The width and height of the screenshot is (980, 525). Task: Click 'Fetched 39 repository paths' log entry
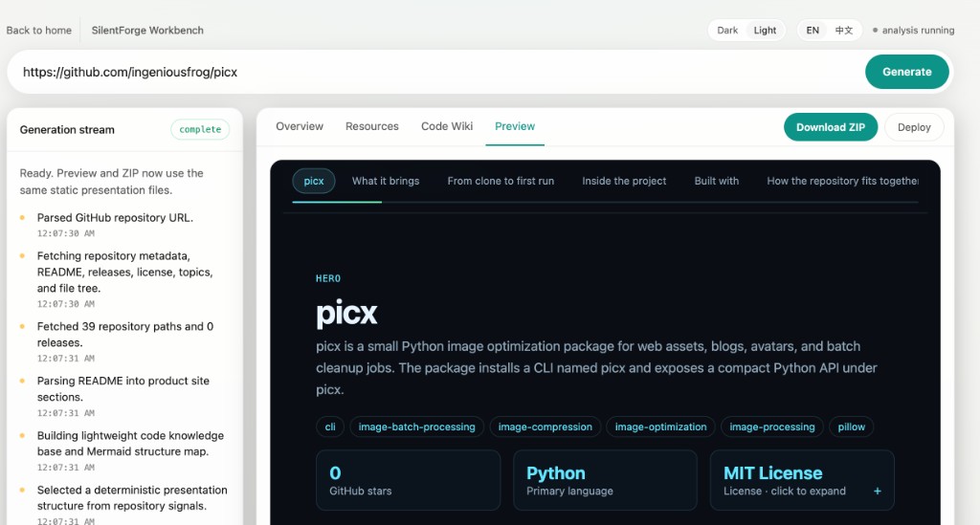point(125,335)
